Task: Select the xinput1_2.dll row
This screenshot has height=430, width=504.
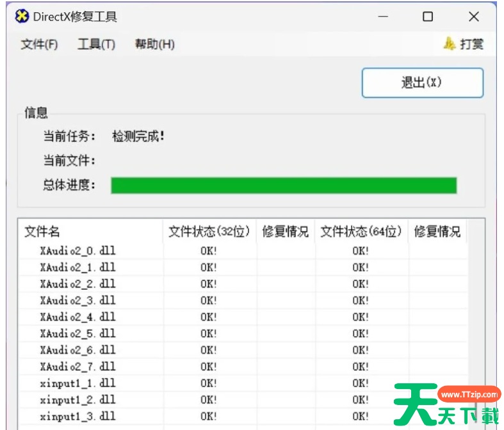Action: (77, 400)
